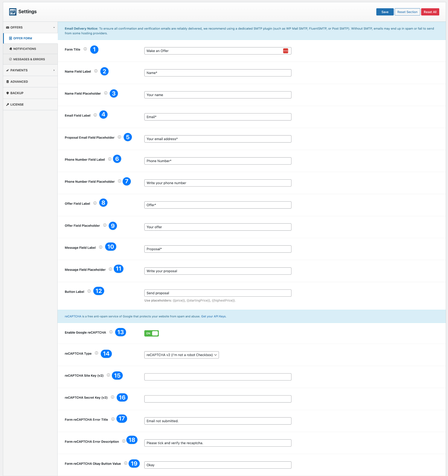Click the info icon beside Name Field Label
448x476 pixels.
coord(96,71)
